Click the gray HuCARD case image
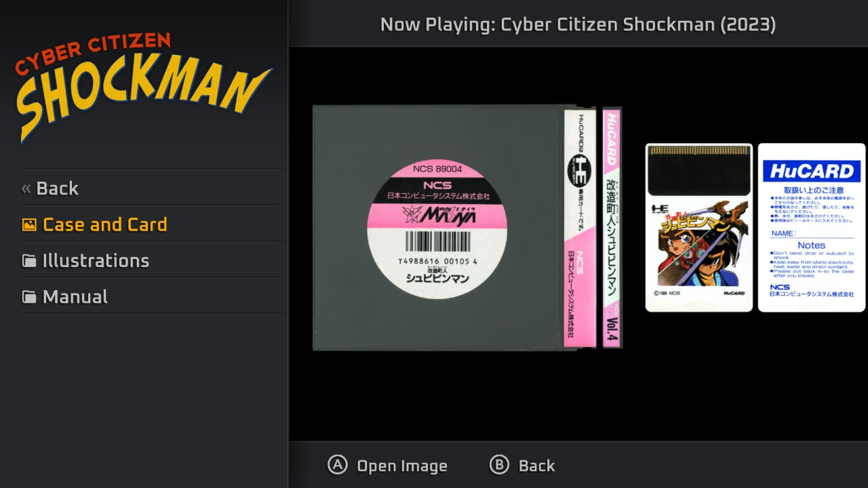The height and width of the screenshot is (488, 868). tap(455, 228)
